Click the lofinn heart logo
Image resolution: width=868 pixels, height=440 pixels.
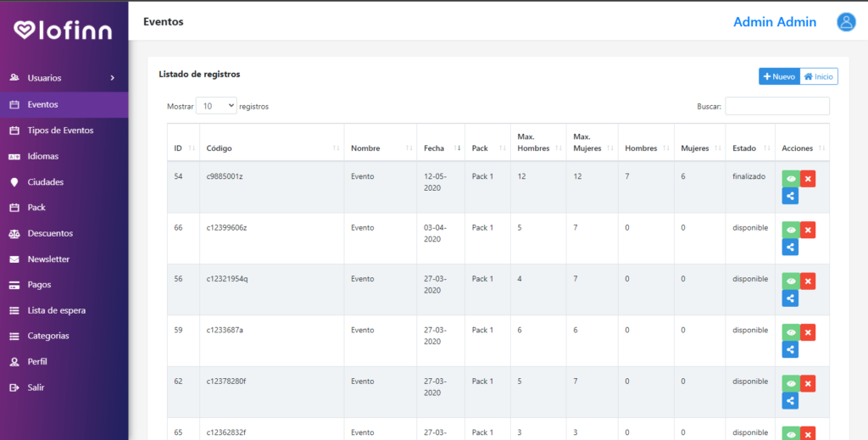point(25,30)
